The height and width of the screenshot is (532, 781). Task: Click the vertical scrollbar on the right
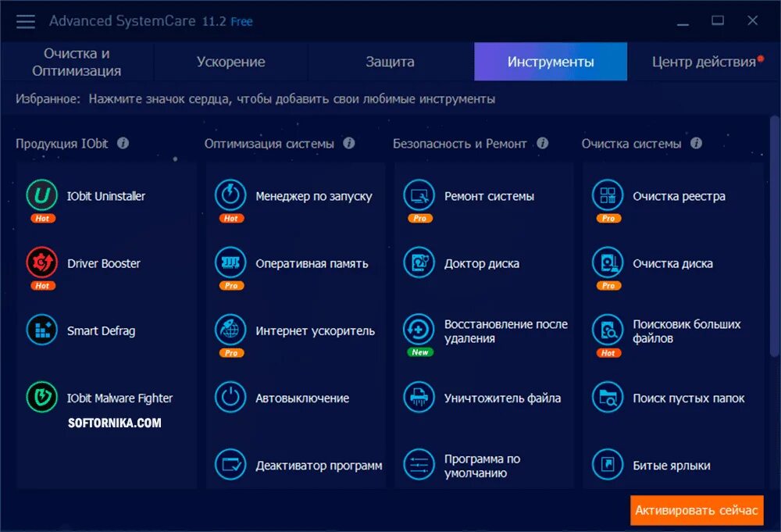(x=774, y=236)
